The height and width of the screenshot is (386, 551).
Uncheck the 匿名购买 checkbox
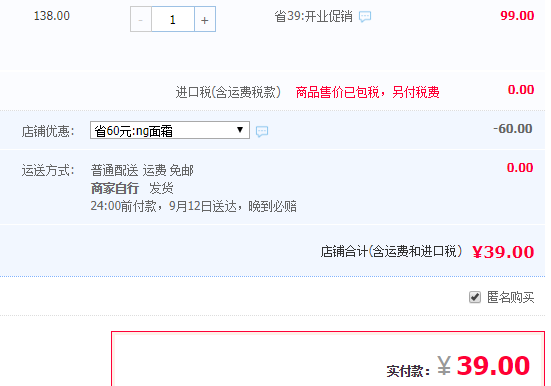[x=475, y=297]
